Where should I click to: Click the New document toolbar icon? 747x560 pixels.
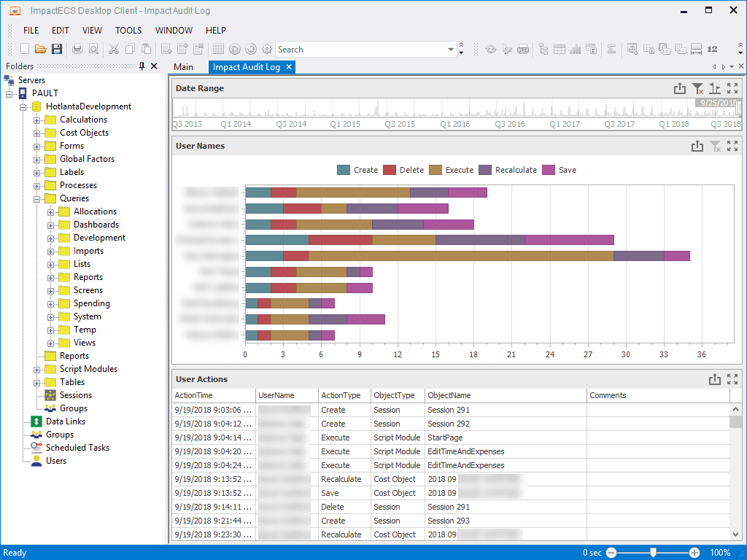click(x=25, y=49)
